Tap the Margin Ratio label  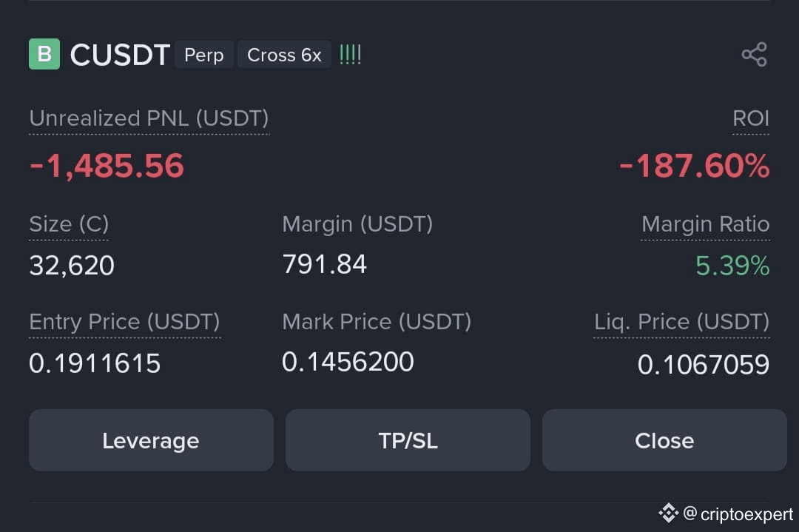point(705,224)
